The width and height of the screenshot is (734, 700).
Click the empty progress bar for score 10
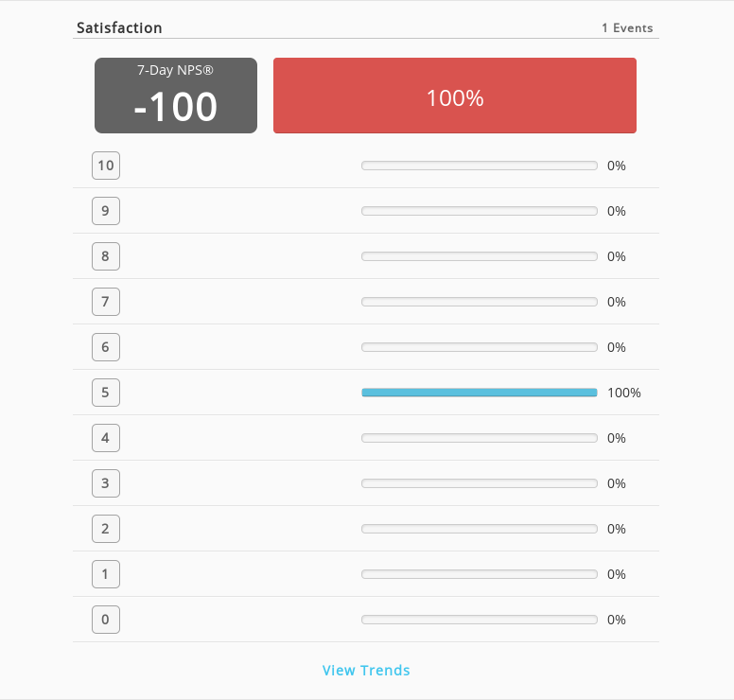(480, 166)
